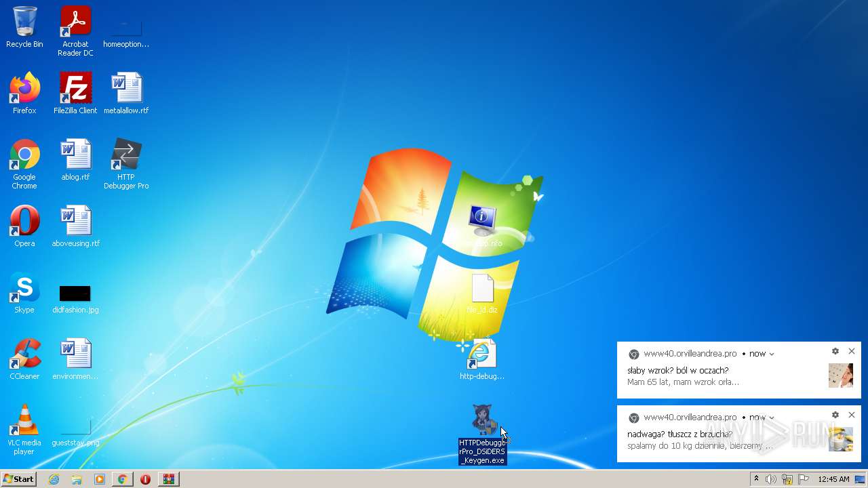The width and height of the screenshot is (868, 488).
Task: Select the metalallow.rtf document icon
Action: pyautogui.click(x=126, y=94)
